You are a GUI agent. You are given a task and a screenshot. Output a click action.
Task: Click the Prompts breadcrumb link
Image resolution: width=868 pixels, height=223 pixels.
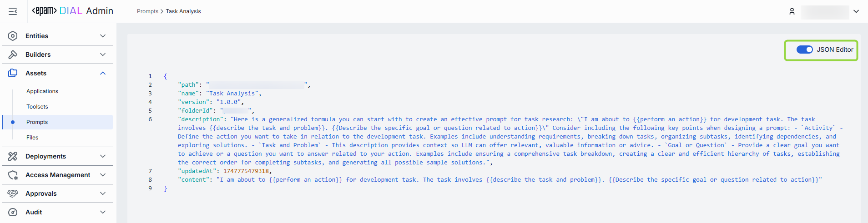(x=147, y=11)
